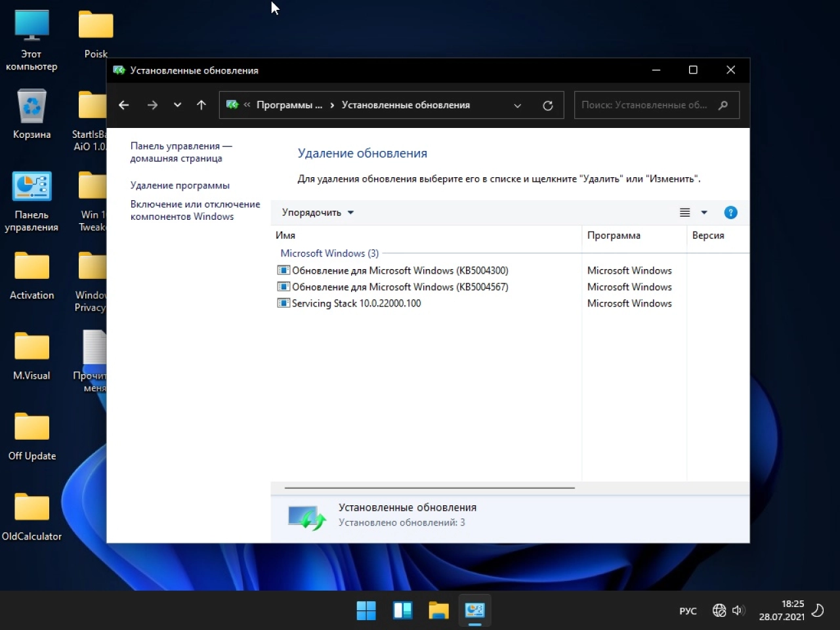Open the volume tray icon
840x630 pixels.
pos(738,610)
